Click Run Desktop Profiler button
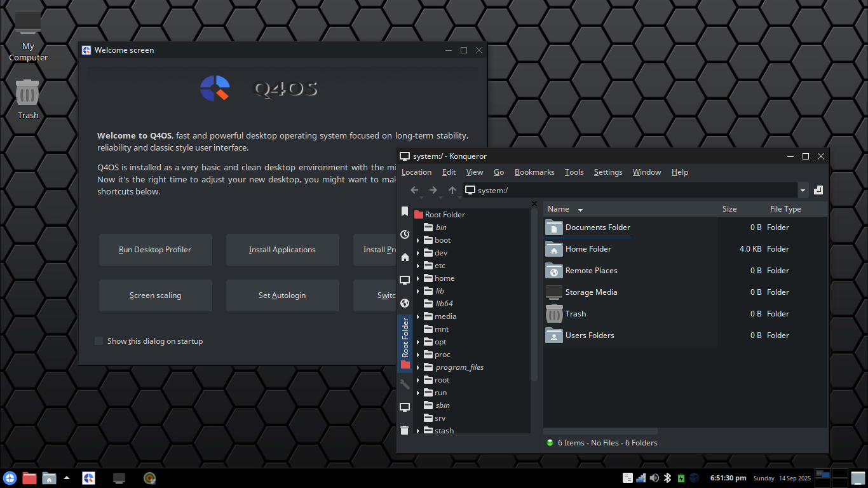Viewport: 868px width, 488px height. (155, 250)
